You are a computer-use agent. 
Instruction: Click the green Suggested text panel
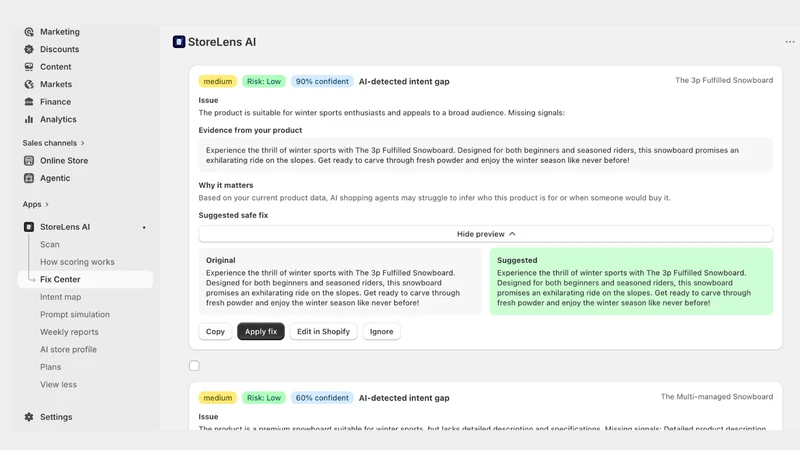point(631,281)
